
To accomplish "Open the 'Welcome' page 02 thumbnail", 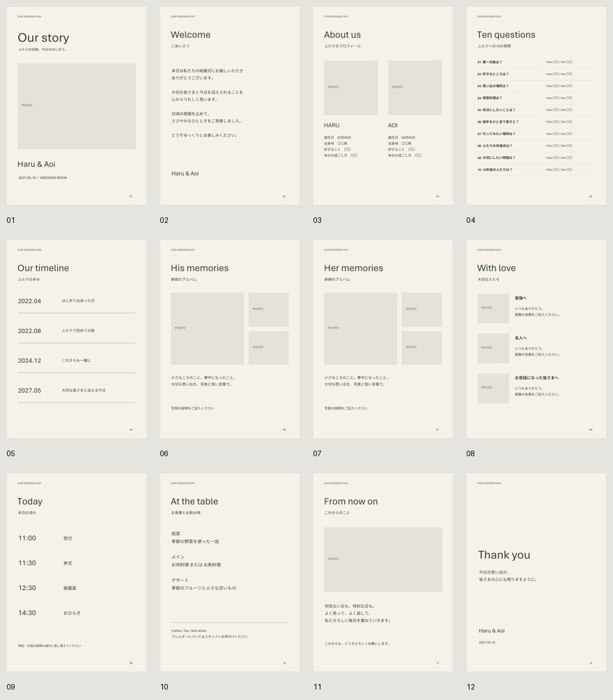I will (x=229, y=106).
